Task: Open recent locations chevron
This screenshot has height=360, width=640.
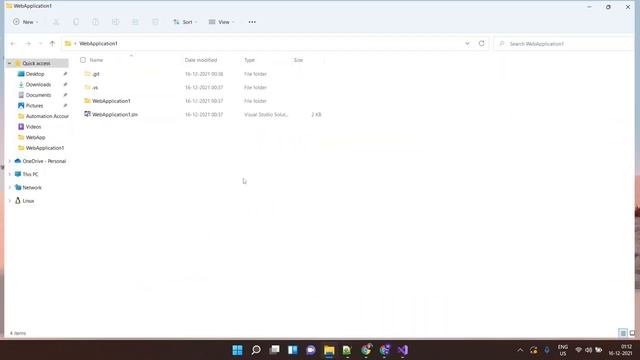Action: (x=40, y=44)
